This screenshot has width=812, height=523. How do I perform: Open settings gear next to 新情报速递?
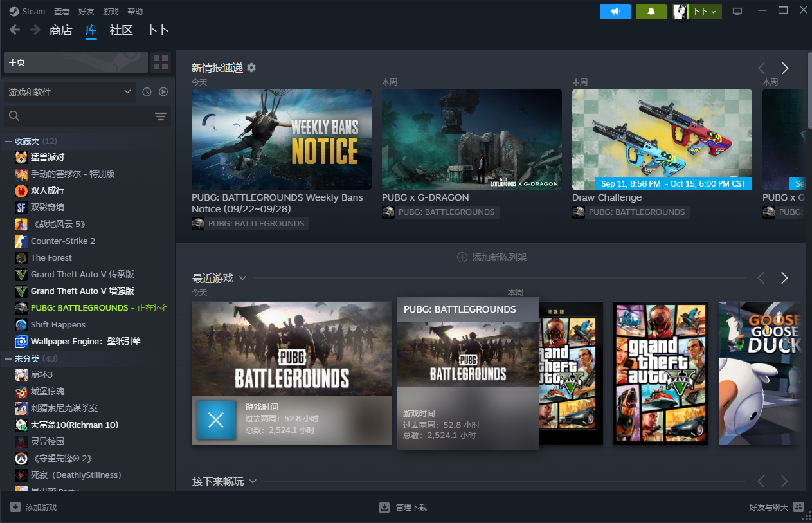tap(251, 68)
